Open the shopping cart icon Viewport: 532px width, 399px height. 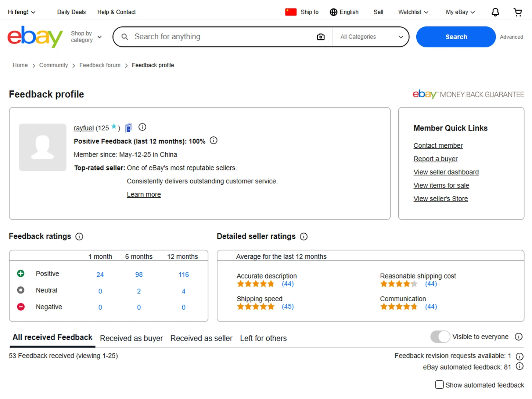518,12
